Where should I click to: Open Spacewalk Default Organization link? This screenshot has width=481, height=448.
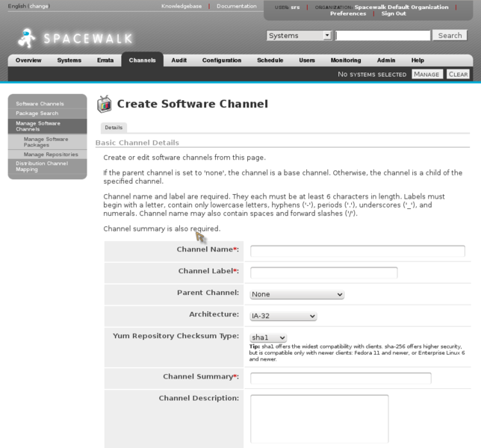coord(401,7)
